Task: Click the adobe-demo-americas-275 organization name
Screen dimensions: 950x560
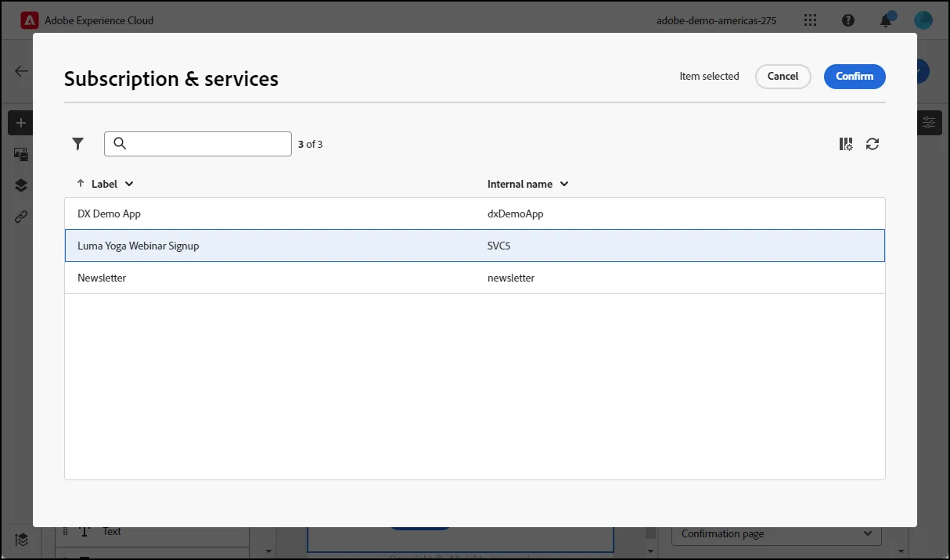Action: click(x=716, y=20)
